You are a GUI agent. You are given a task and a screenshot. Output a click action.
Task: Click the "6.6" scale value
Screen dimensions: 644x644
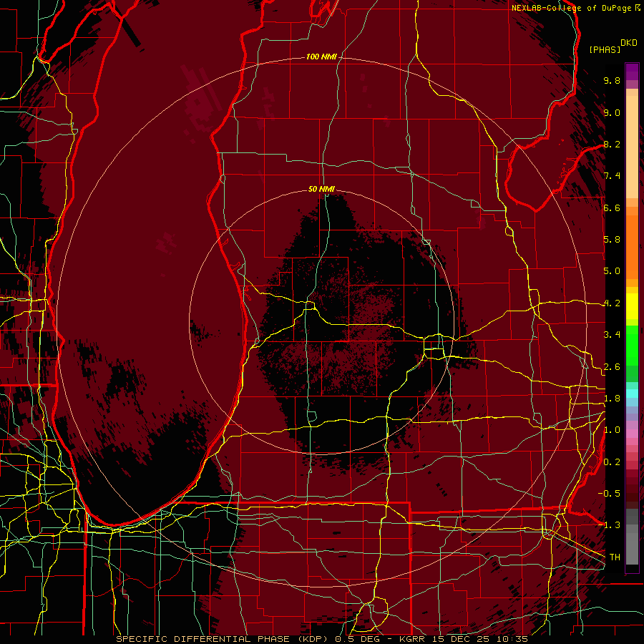[x=612, y=208]
